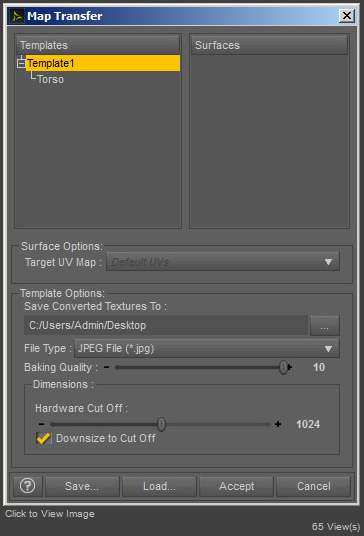The height and width of the screenshot is (536, 364).
Task: Click the 'Click to View Image' link
Action: point(50,514)
